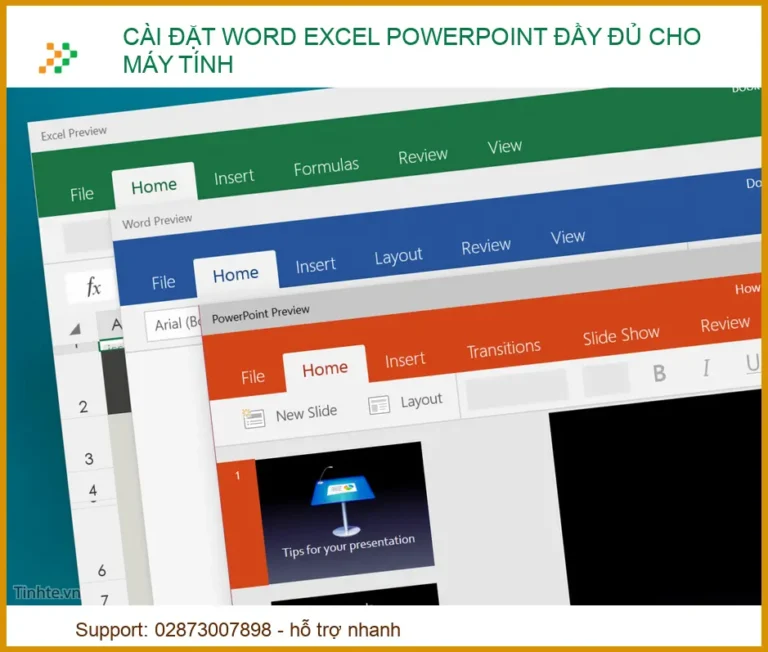The image size is (768, 652).
Task: Open the Review tab in Word Preview
Action: pyautogui.click(x=486, y=246)
